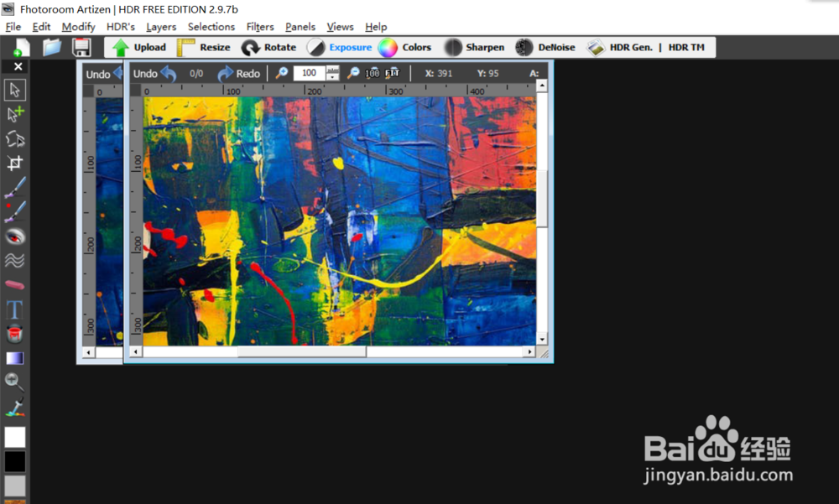Click the Colors button
The image size is (839, 504).
tap(404, 48)
